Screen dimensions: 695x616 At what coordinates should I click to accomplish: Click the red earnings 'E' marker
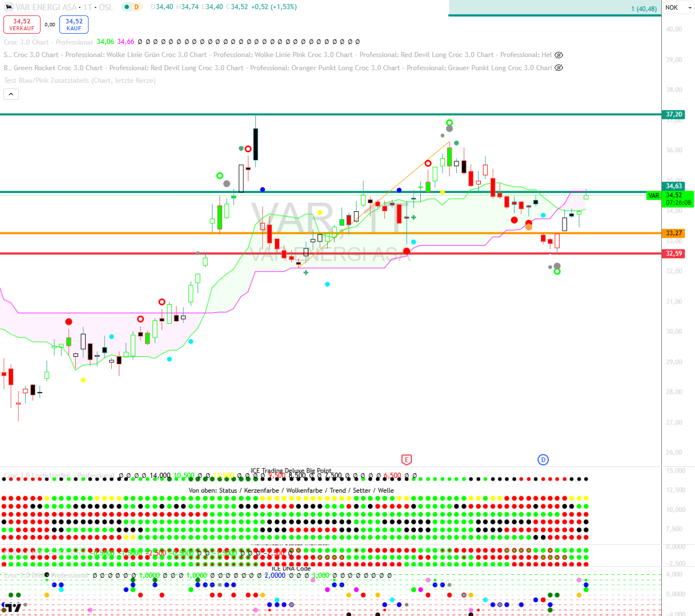pyautogui.click(x=407, y=460)
